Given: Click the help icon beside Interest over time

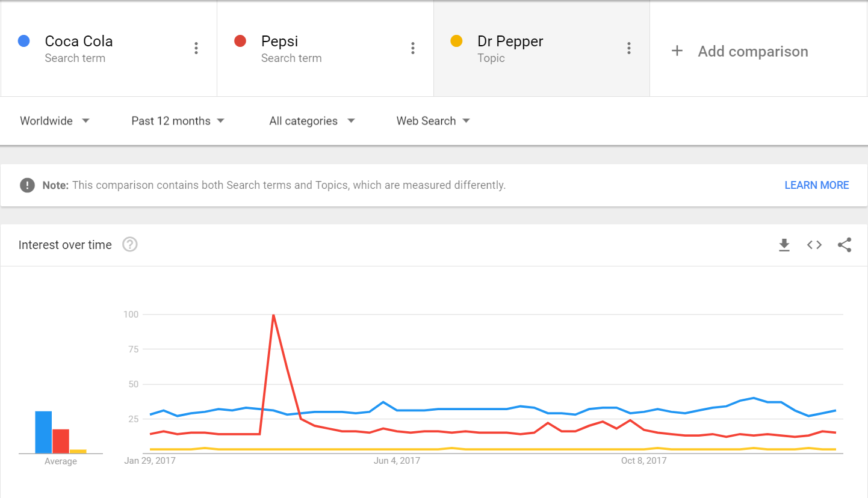Looking at the screenshot, I should point(130,245).
